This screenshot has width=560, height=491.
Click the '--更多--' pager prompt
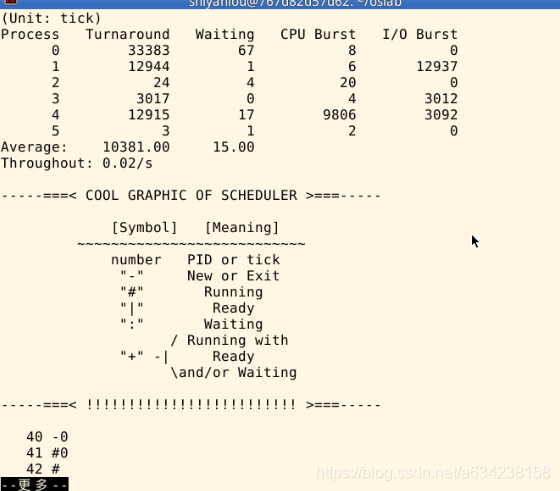click(x=34, y=484)
